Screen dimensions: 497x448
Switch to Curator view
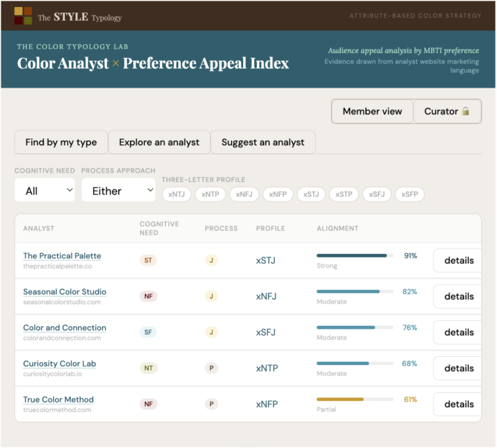pyautogui.click(x=447, y=111)
